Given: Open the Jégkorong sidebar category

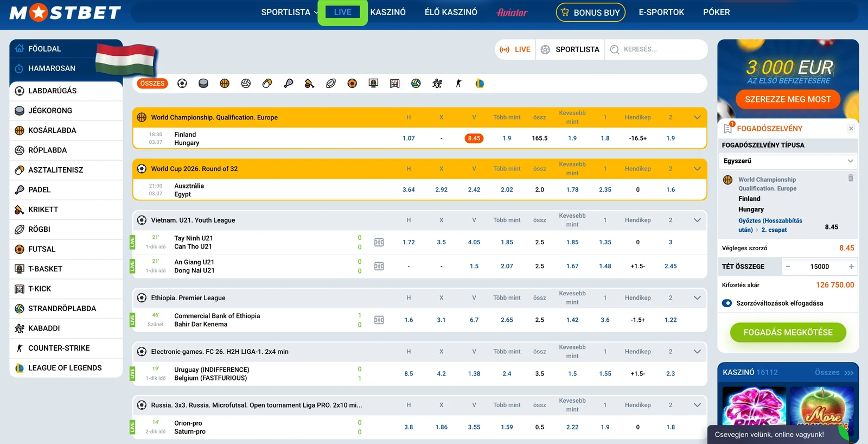Looking at the screenshot, I should [x=66, y=111].
